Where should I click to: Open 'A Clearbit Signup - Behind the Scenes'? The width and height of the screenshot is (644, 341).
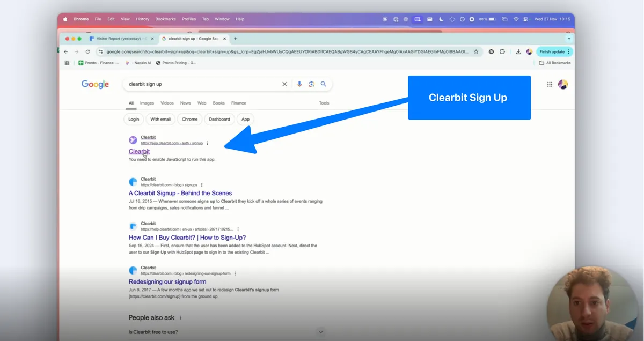(x=180, y=193)
